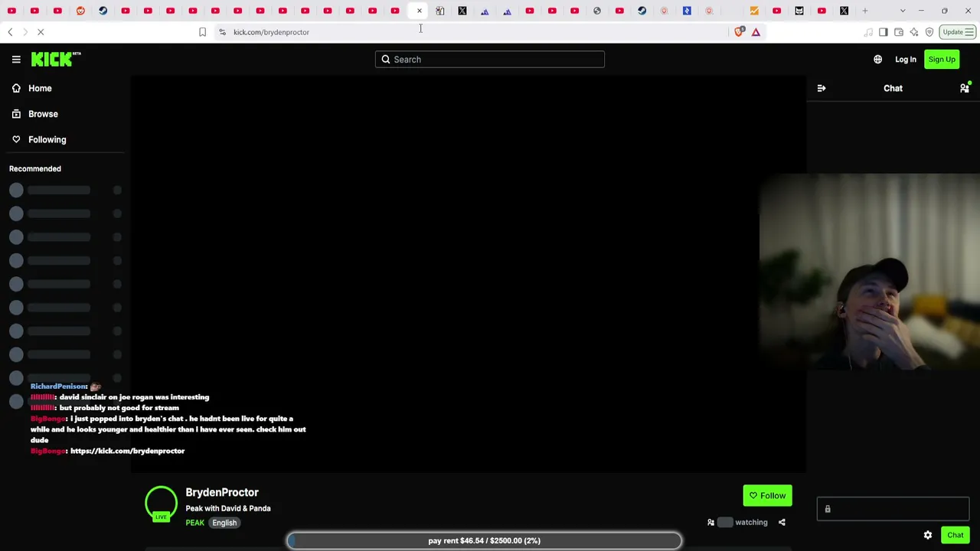Expand the tab search dropdown arrow

pyautogui.click(x=903, y=11)
